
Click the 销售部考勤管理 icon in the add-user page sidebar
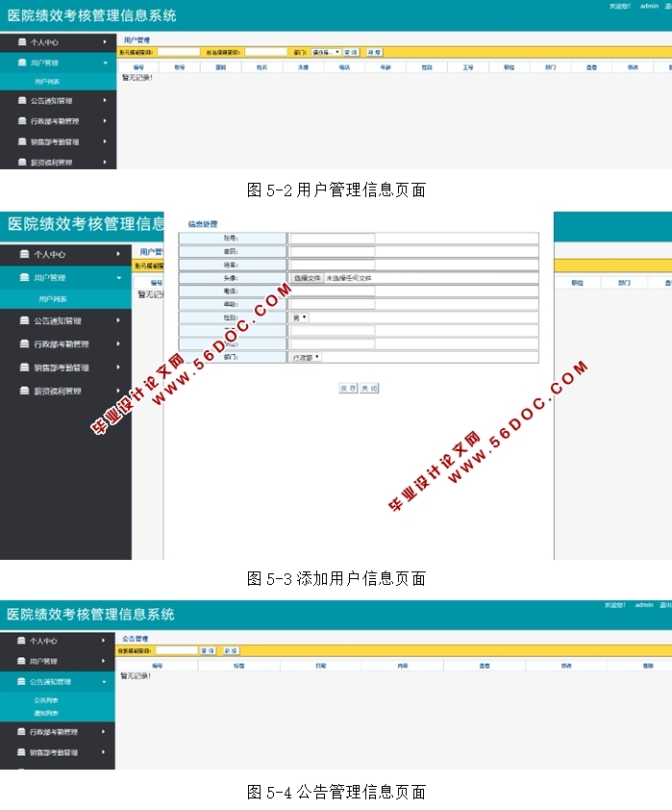click(25, 367)
